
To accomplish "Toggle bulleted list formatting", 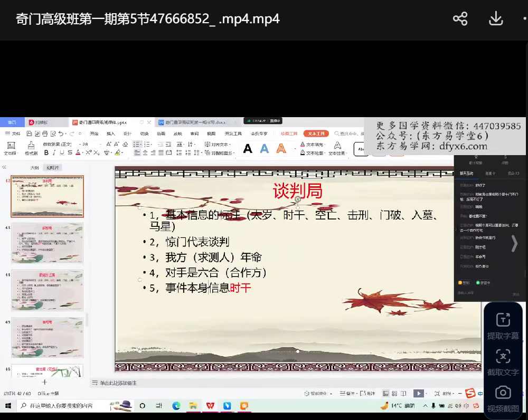I will [x=137, y=144].
